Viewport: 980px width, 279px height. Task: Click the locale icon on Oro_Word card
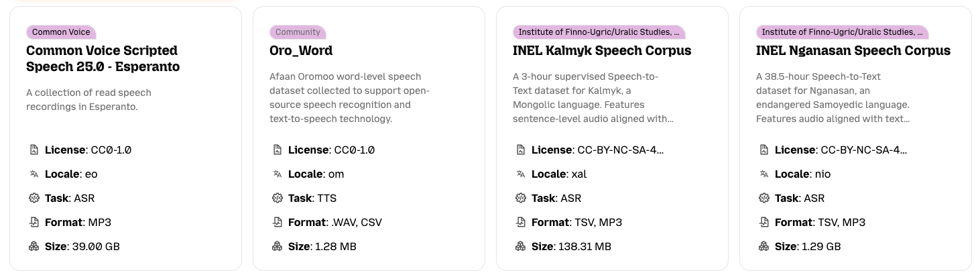pos(278,174)
